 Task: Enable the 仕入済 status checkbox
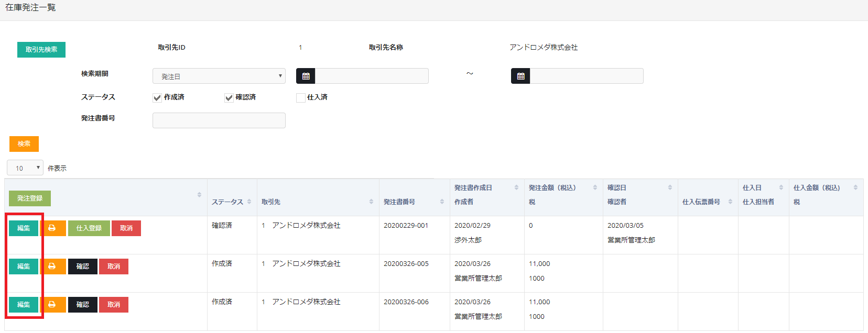[301, 98]
